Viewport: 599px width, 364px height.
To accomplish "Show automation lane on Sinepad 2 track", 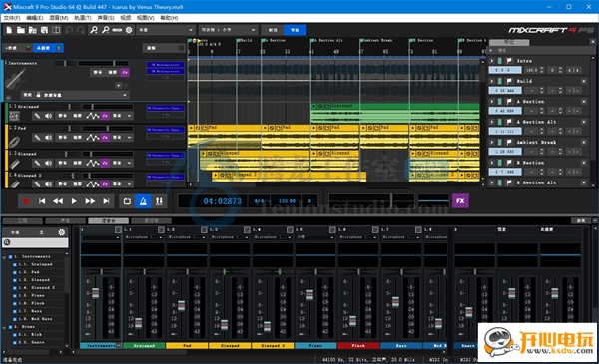I will 93,184.
